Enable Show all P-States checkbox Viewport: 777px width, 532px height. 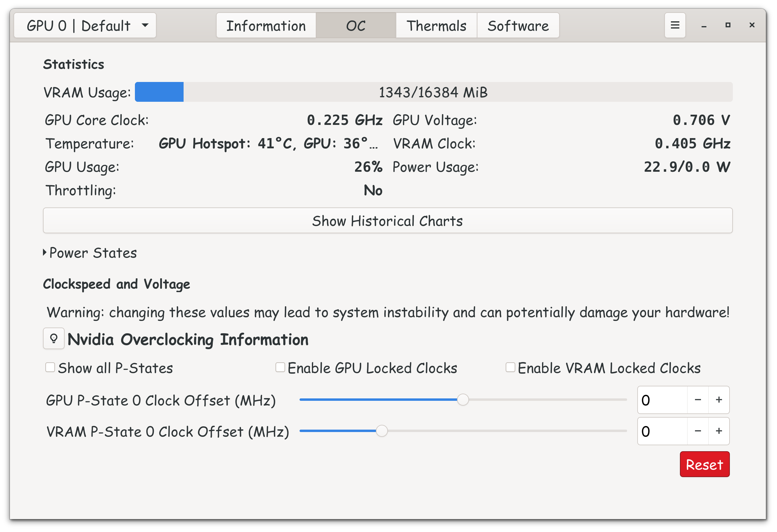50,367
